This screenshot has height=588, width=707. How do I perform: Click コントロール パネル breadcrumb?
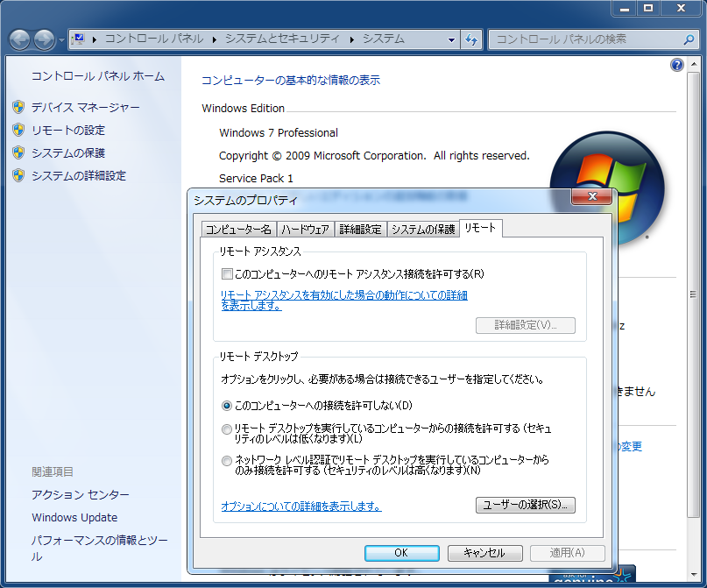tap(154, 39)
